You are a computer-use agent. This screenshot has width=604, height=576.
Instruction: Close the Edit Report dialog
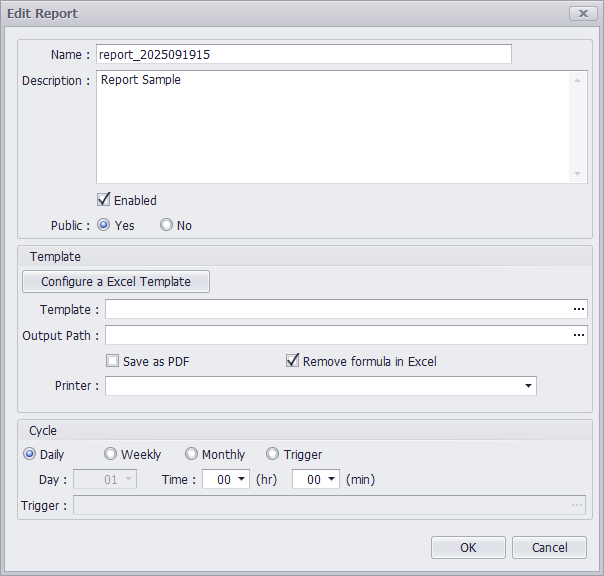582,14
